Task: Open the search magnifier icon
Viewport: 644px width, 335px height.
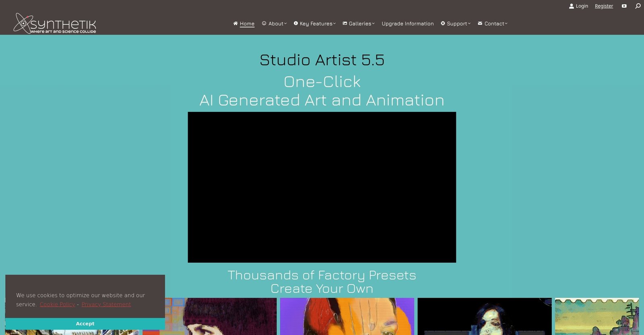Action: pos(638,6)
